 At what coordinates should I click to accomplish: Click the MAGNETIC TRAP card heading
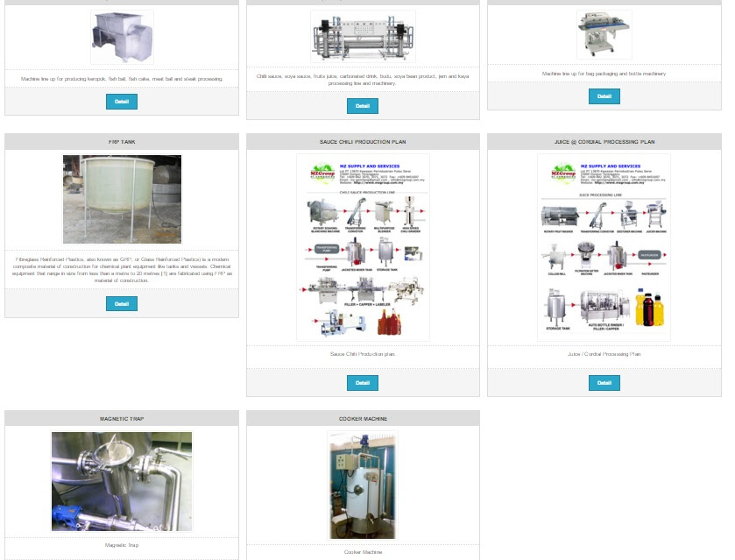point(122,418)
